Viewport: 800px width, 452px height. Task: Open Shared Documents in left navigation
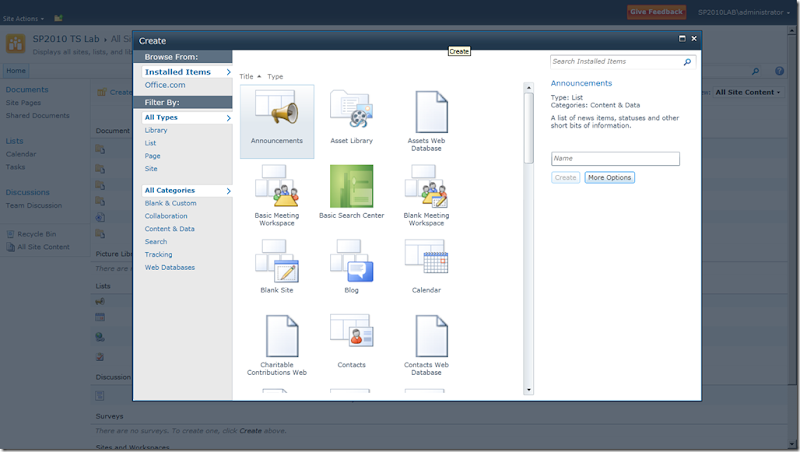pos(38,115)
